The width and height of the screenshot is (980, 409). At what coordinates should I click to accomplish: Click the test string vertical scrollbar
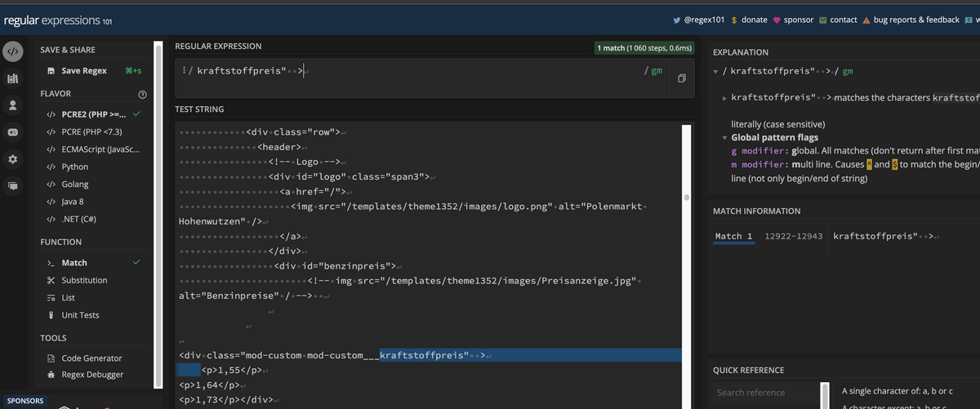[687, 198]
